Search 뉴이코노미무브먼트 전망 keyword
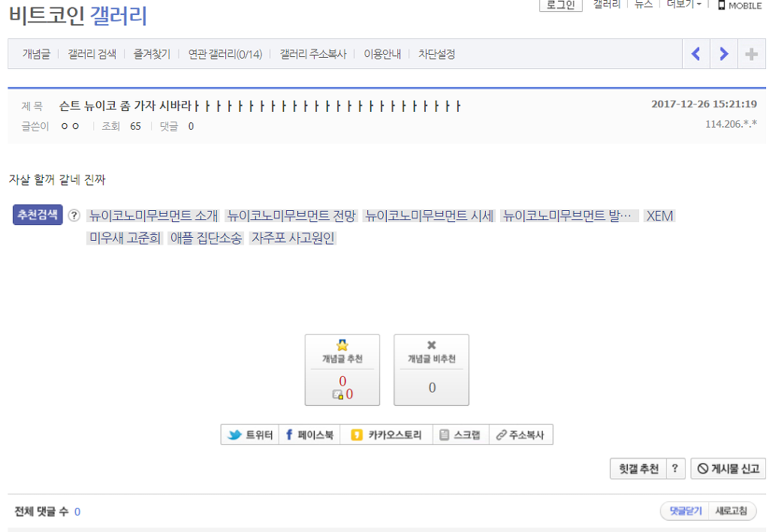The width and height of the screenshot is (769, 532). (291, 215)
